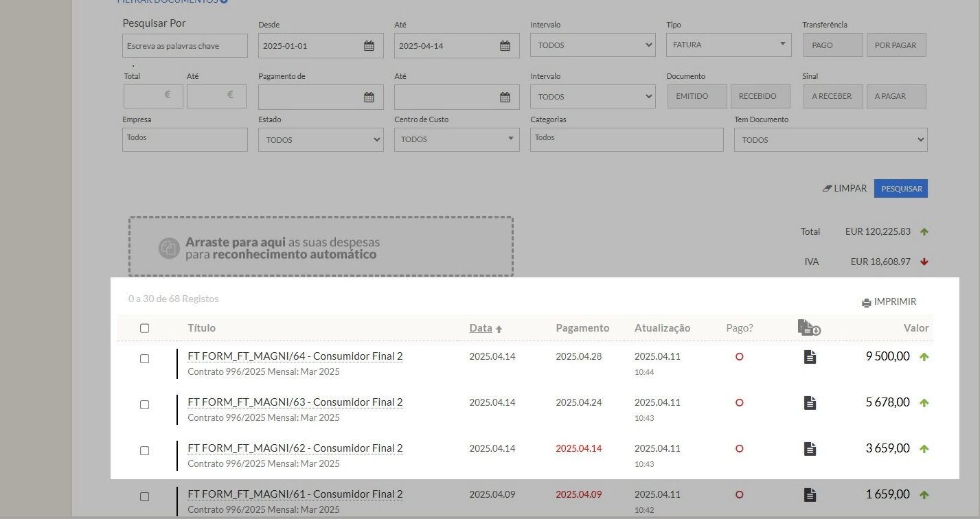The height and width of the screenshot is (519, 980).
Task: Toggle the select-all checkbox in table header
Action: click(x=144, y=328)
